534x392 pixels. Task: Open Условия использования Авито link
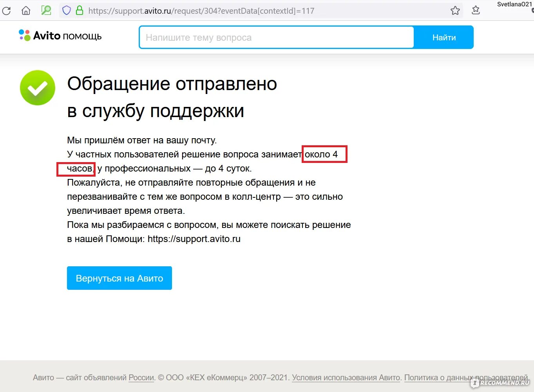click(346, 378)
